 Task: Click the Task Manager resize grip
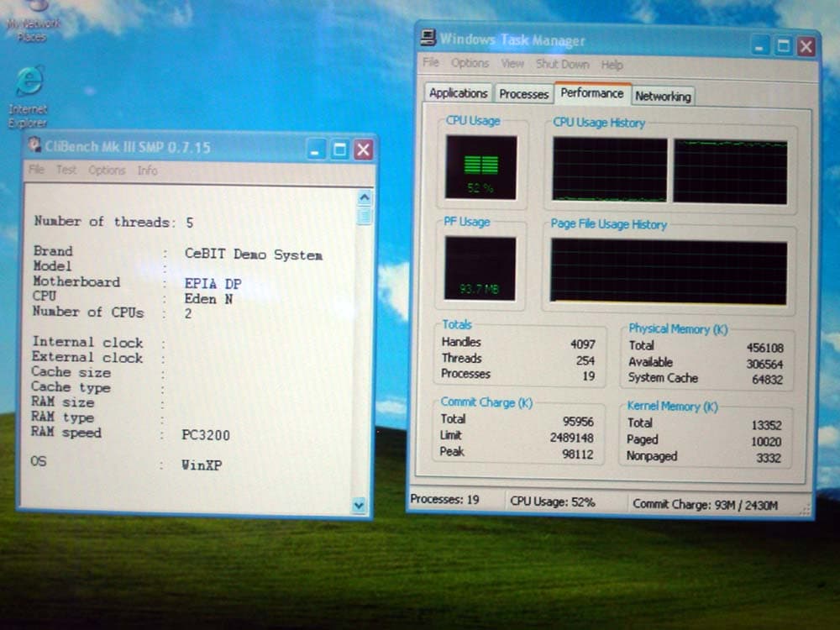[805, 511]
